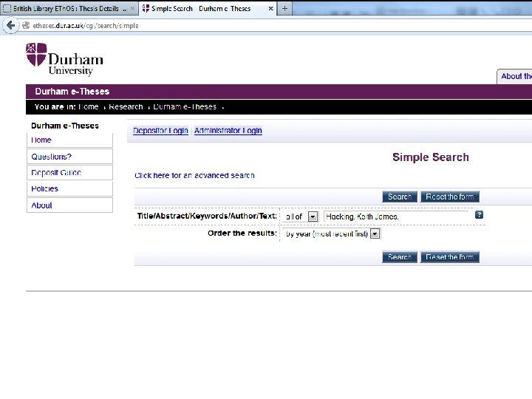Click the browser address bar URL
532x399 pixels.
point(86,26)
